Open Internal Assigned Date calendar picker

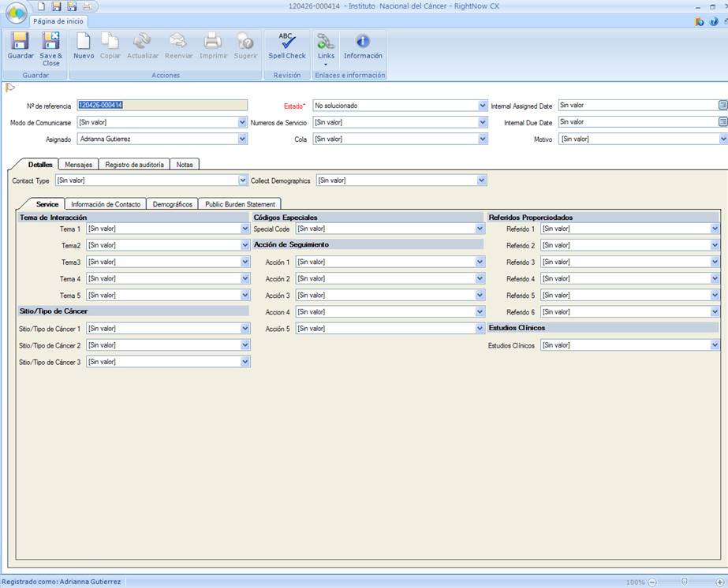click(x=722, y=105)
